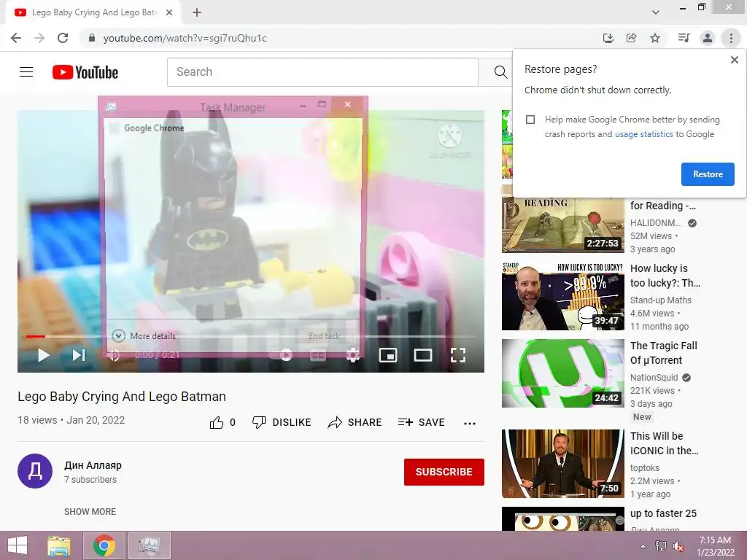The width and height of the screenshot is (747, 560).
Task: Click the Restore button
Action: point(708,174)
